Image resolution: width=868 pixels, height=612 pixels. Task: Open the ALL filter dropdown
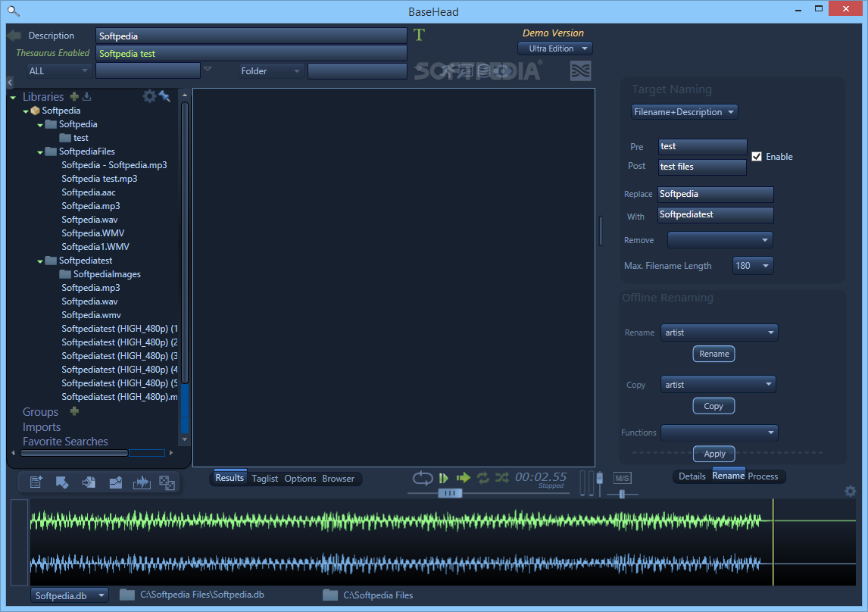click(x=58, y=71)
